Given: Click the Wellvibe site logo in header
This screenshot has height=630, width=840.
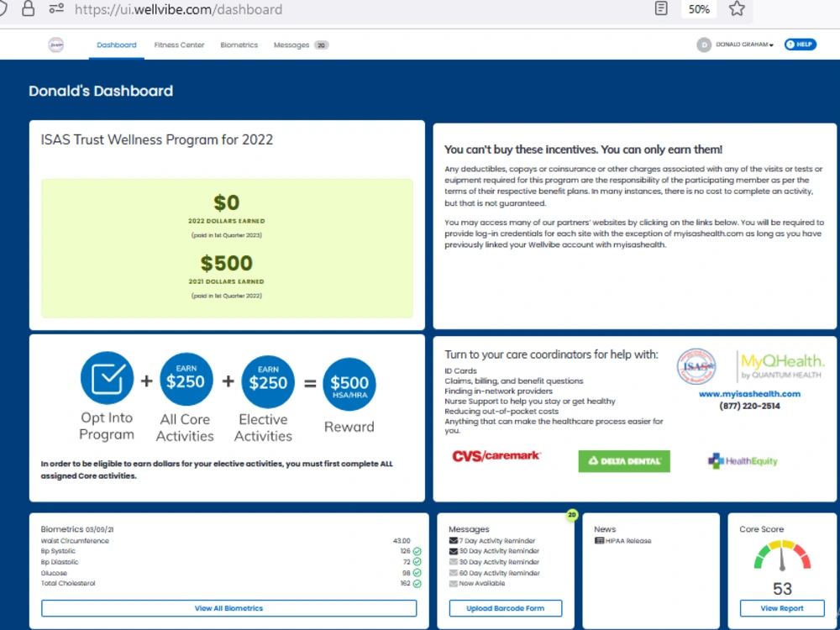Looking at the screenshot, I should [x=55, y=45].
